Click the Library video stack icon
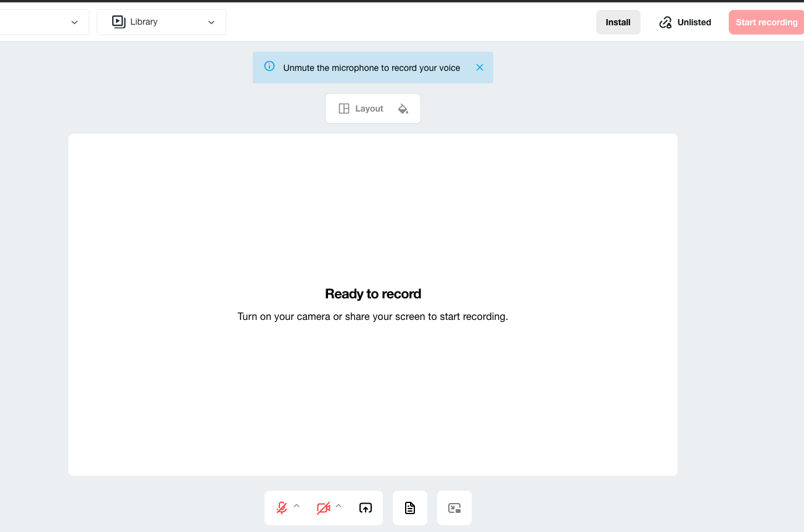Screen dimensions: 804x532 (118, 22)
